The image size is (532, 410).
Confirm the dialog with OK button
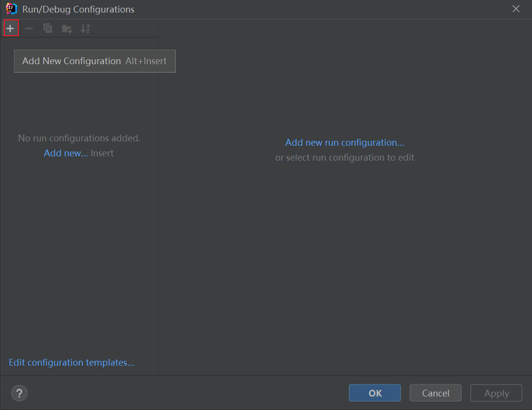pyautogui.click(x=375, y=393)
